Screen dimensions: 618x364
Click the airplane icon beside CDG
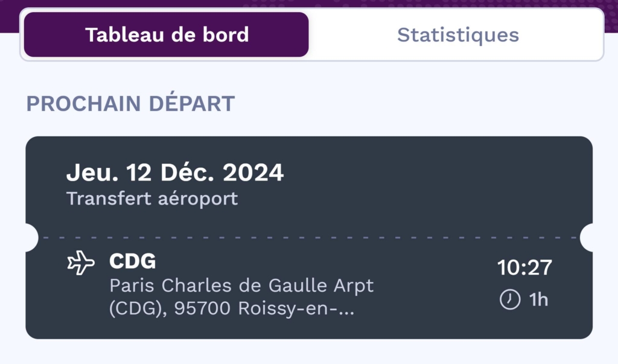coord(81,263)
